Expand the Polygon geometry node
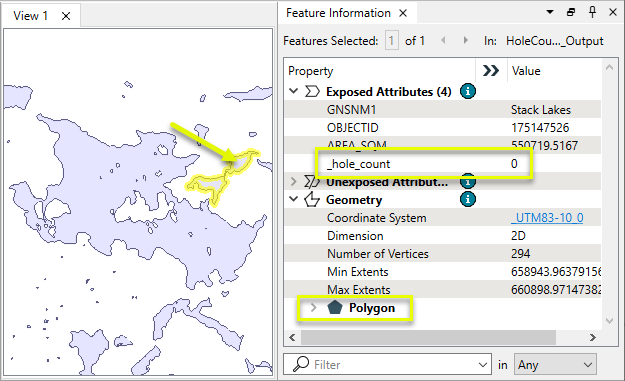 click(314, 308)
